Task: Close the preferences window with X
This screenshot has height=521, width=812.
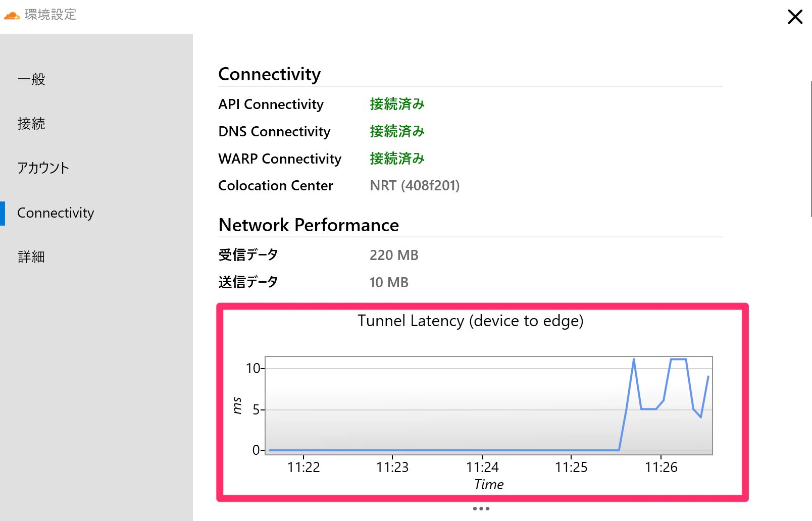Action: click(x=795, y=17)
